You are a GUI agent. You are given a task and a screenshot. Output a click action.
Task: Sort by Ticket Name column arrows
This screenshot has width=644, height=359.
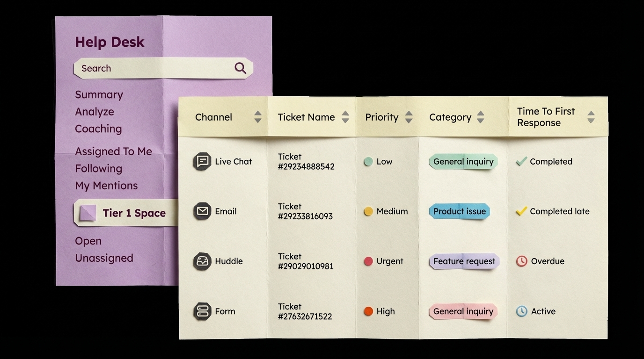click(x=345, y=117)
